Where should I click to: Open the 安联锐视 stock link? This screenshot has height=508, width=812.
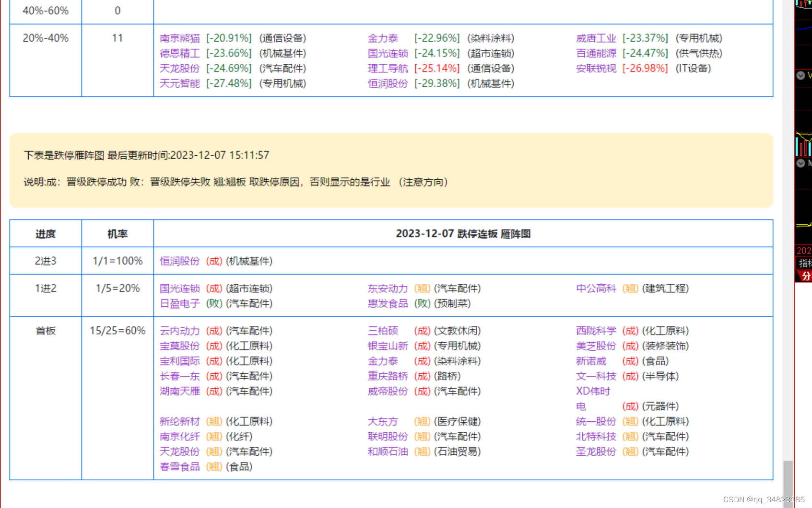click(596, 69)
